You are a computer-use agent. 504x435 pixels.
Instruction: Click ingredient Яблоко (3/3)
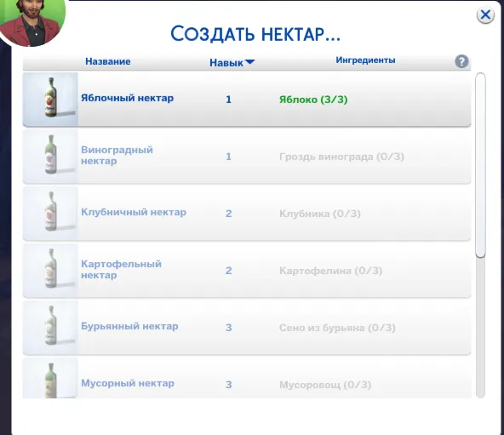(313, 100)
